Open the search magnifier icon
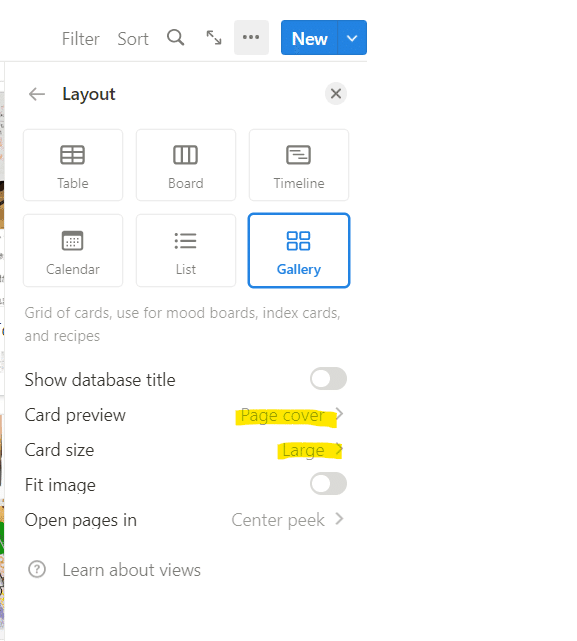 click(175, 38)
